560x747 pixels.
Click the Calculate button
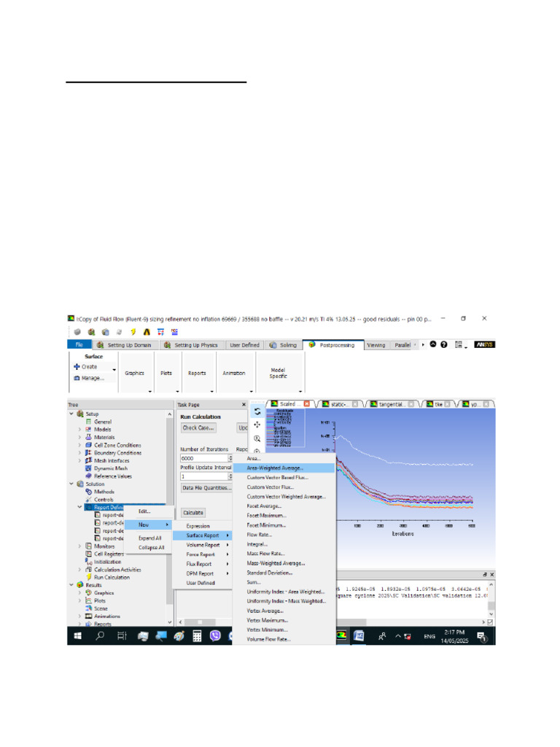click(193, 513)
